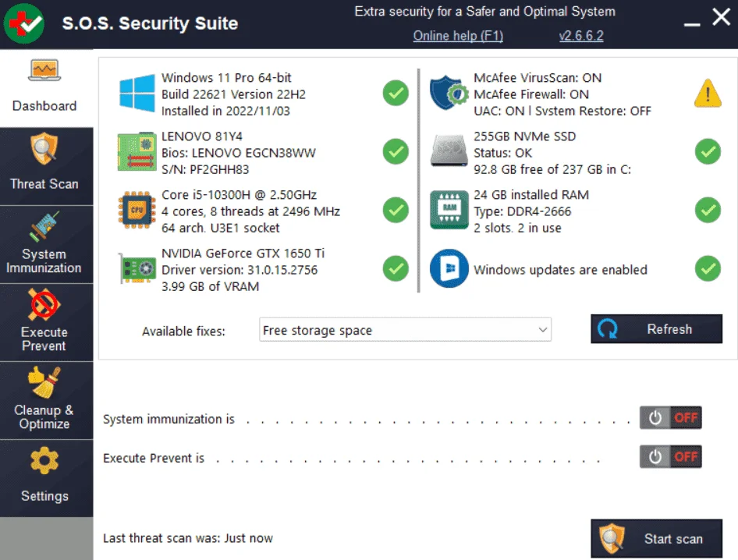Click the green check next to Core i5-10300H
Image resolution: width=738 pixels, height=560 pixels.
(396, 210)
